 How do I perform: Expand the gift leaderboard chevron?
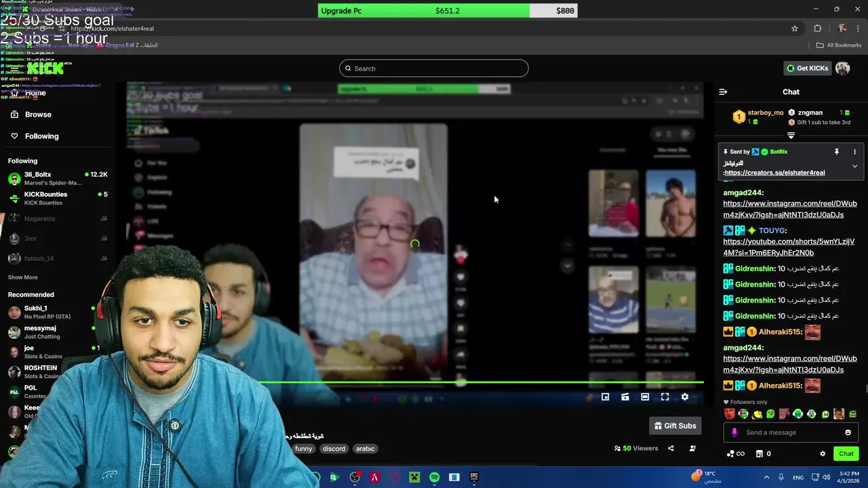pyautogui.click(x=791, y=136)
